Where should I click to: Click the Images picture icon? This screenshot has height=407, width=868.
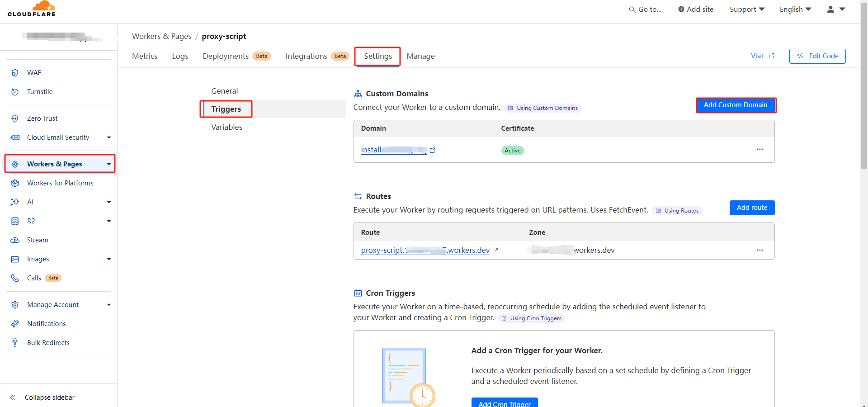tap(15, 259)
